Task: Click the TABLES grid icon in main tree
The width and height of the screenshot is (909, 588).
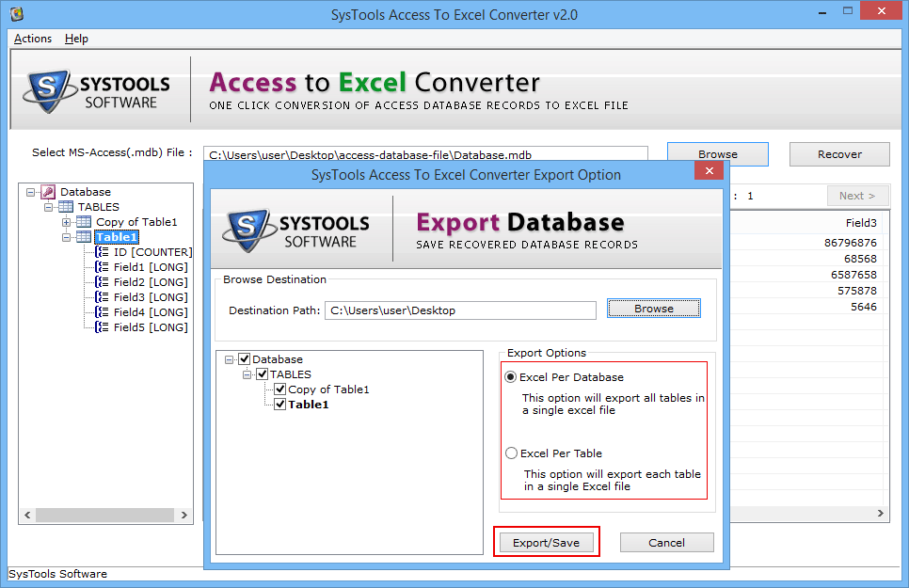Action: [66, 207]
